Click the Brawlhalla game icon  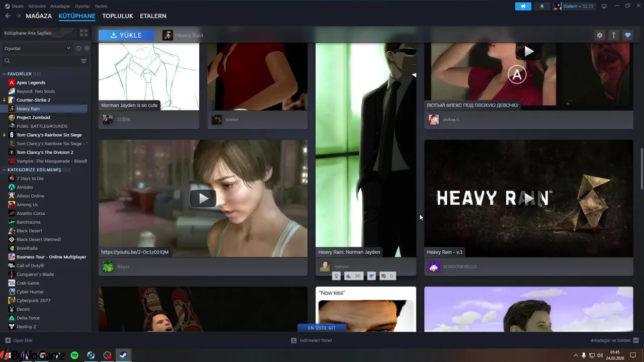[12, 248]
